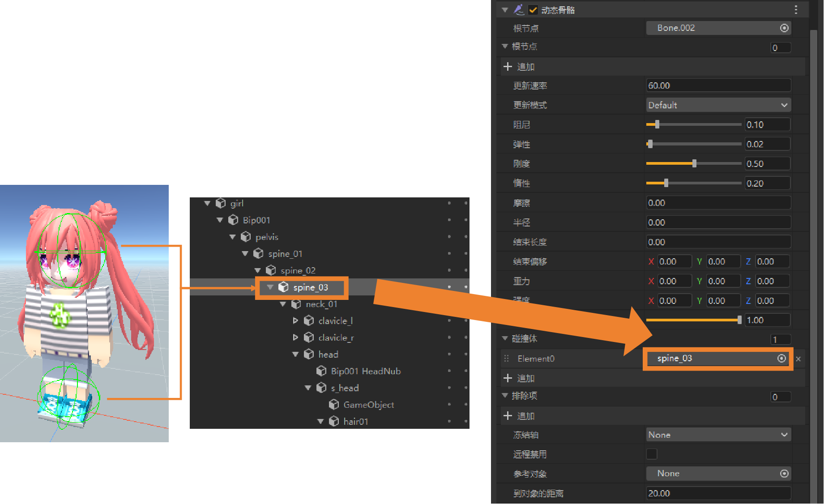Collapse the 动态骨骼 component foldout
This screenshot has height=504, width=824.
[505, 10]
